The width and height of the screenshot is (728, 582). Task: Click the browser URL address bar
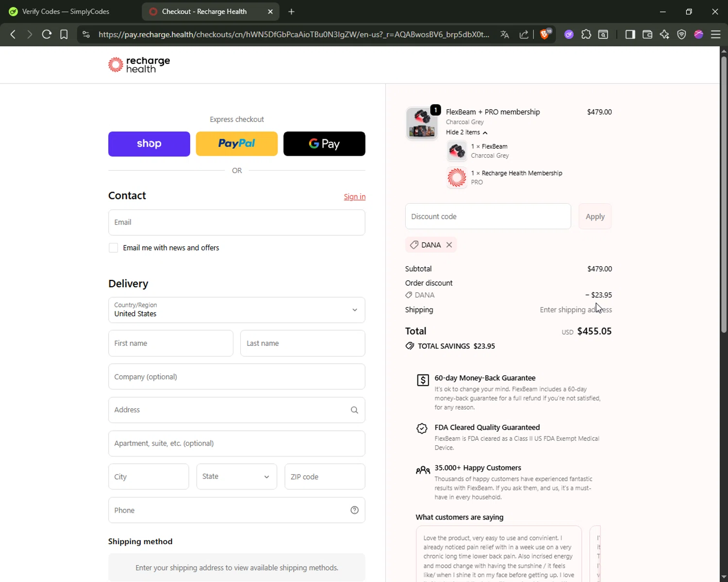coord(294,34)
